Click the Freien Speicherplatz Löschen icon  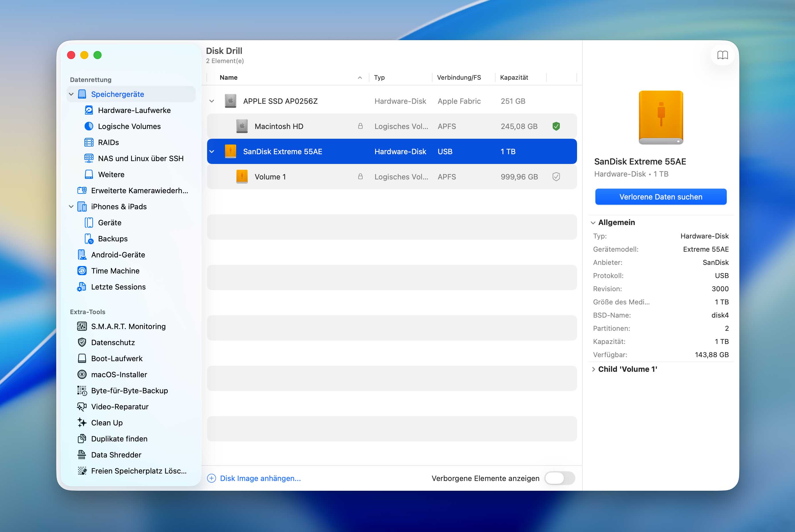tap(82, 471)
